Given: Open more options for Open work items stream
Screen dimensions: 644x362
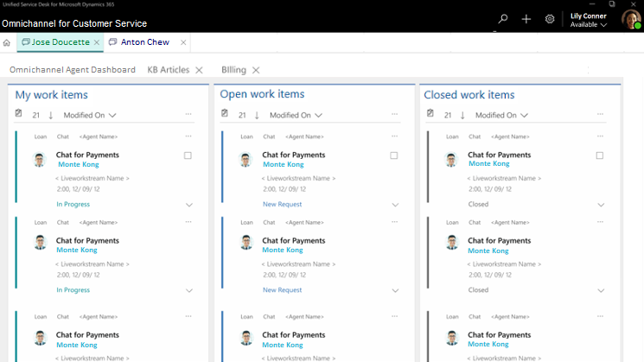Looking at the screenshot, I should coord(395,114).
